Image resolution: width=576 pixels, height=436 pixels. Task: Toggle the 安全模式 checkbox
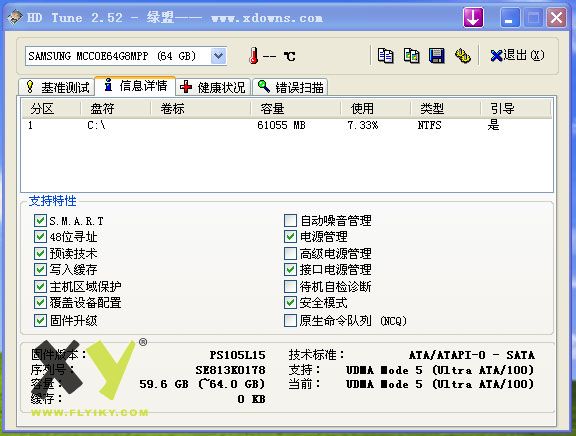(x=290, y=302)
